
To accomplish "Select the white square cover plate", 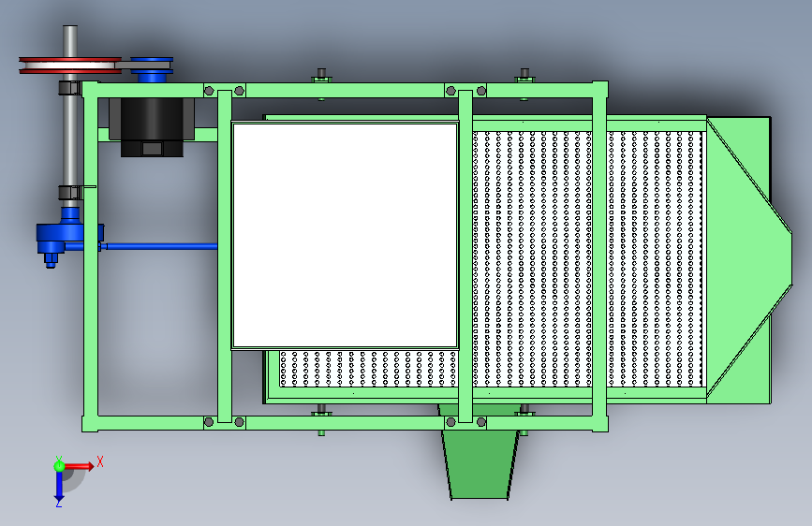I will point(345,236).
